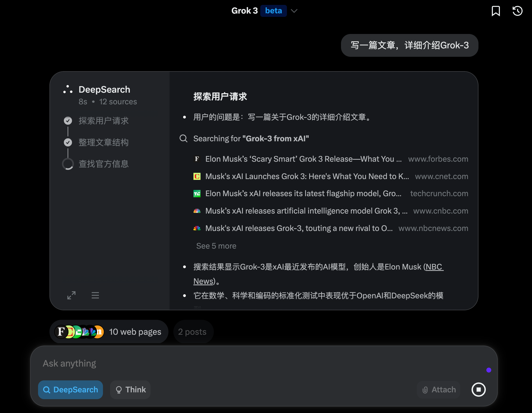
Task: Toggle the DeepSearch mode button
Action: (x=71, y=390)
